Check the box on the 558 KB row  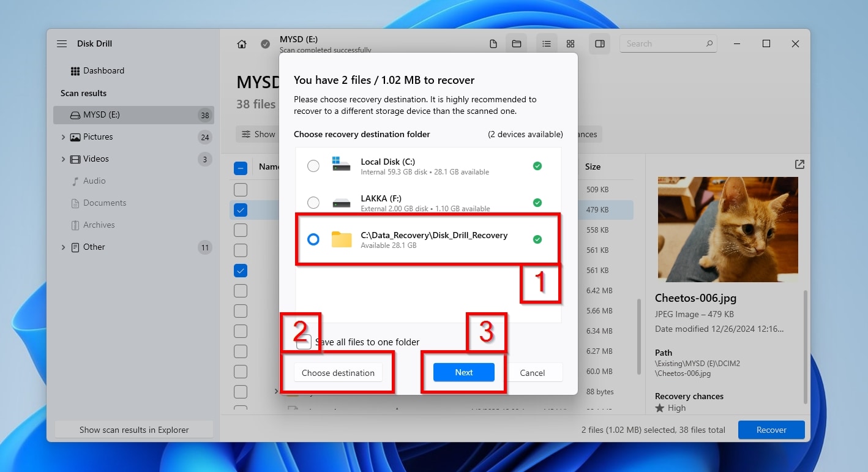pyautogui.click(x=241, y=230)
